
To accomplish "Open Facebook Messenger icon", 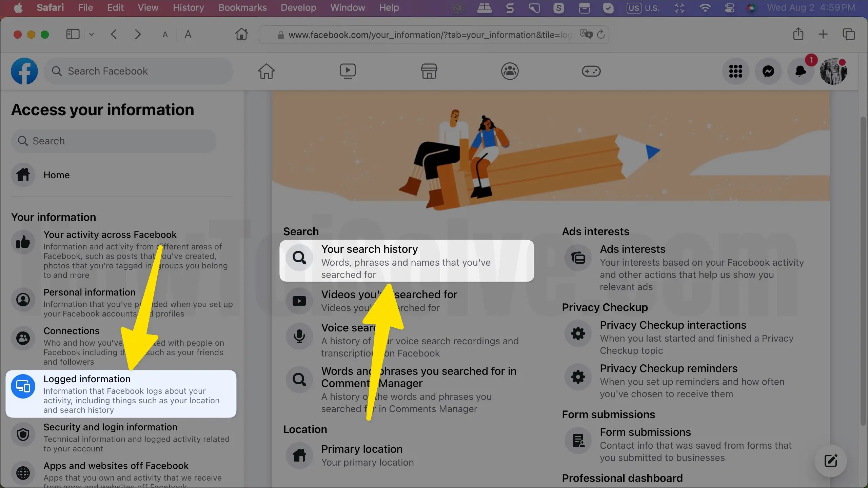I will (768, 71).
